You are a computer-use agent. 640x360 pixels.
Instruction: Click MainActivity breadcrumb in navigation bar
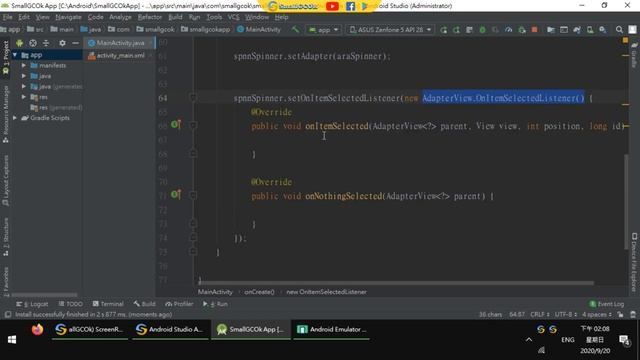(x=259, y=29)
